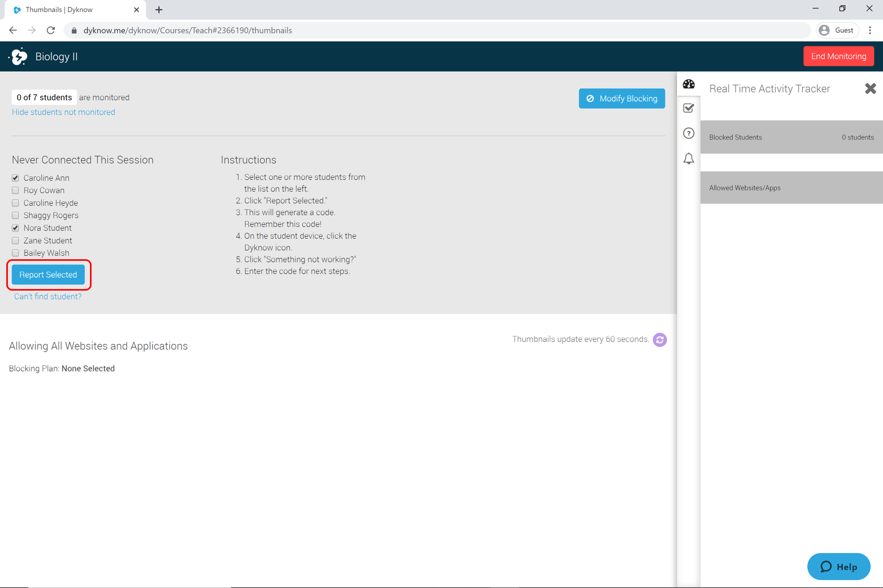883x588 pixels.
Task: Check the Zane Student checkbox
Action: pos(15,240)
